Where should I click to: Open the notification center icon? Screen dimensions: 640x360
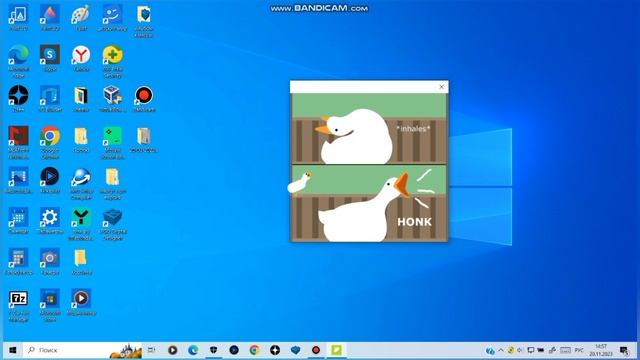click(x=624, y=350)
